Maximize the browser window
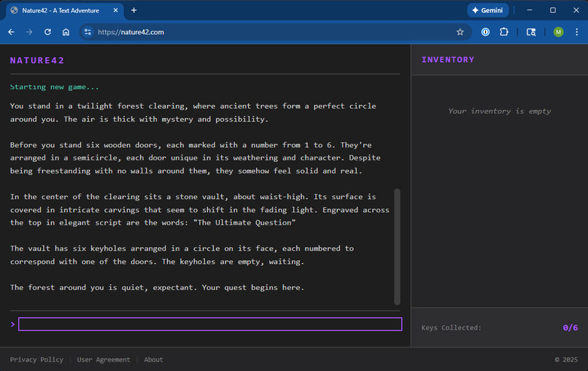This screenshot has width=588, height=371. [x=553, y=10]
